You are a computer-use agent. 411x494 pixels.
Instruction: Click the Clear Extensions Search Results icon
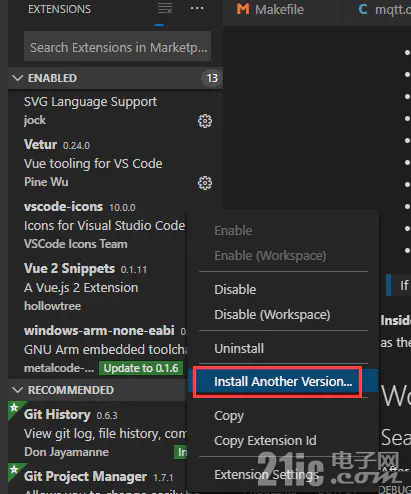coord(165,8)
